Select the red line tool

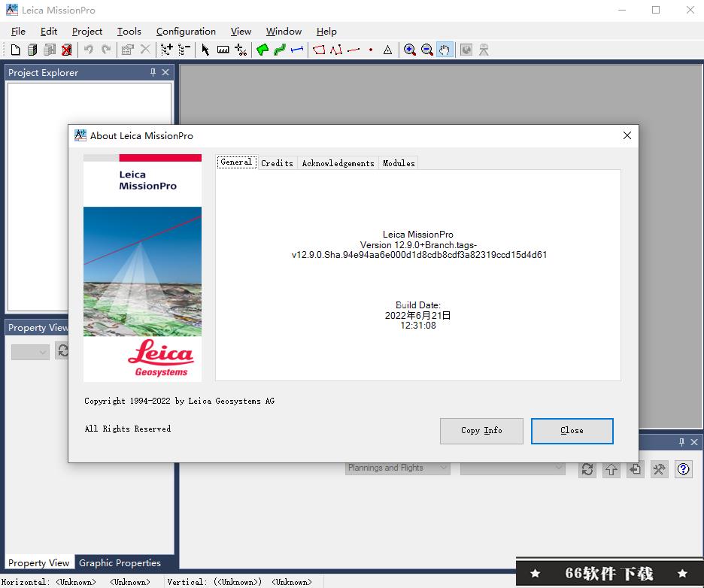pyautogui.click(x=354, y=50)
